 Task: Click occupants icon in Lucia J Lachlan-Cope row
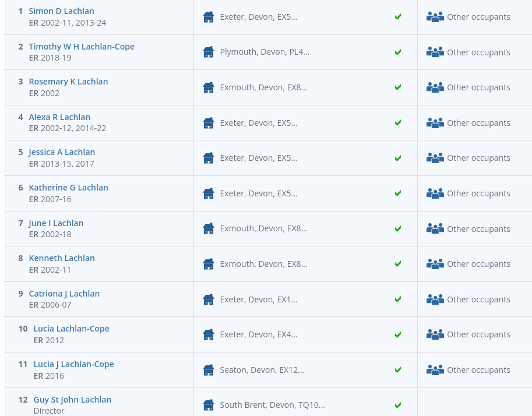[x=435, y=370]
